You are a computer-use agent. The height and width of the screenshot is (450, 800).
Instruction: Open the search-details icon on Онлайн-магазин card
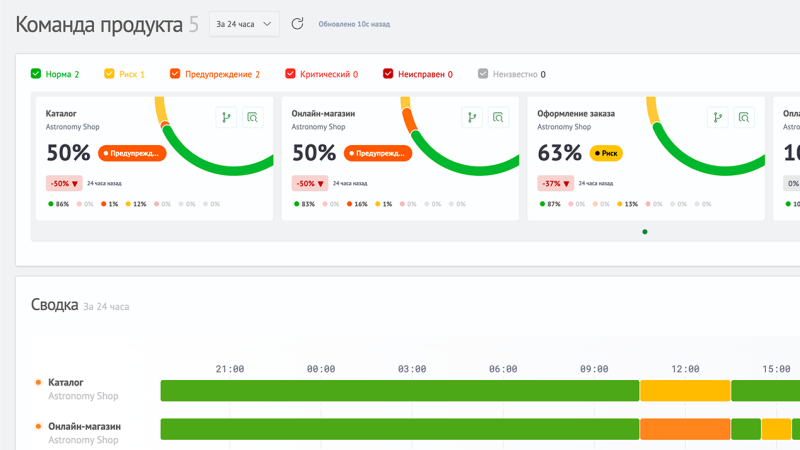click(x=498, y=118)
